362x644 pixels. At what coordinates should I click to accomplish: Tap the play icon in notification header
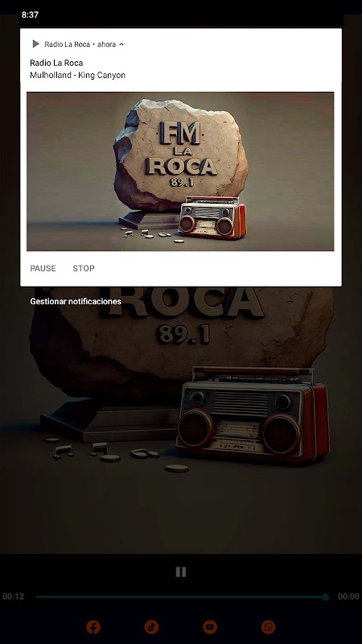point(35,44)
